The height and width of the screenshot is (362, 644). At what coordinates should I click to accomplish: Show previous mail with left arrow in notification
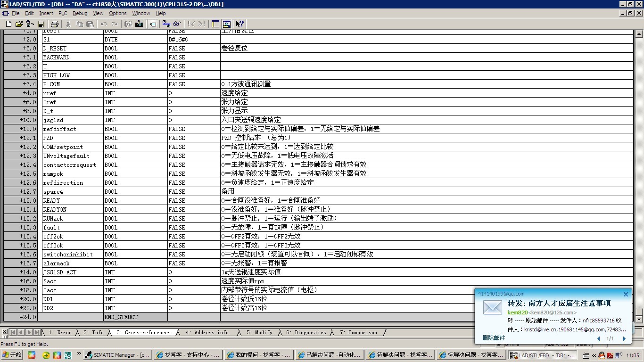[599, 338]
